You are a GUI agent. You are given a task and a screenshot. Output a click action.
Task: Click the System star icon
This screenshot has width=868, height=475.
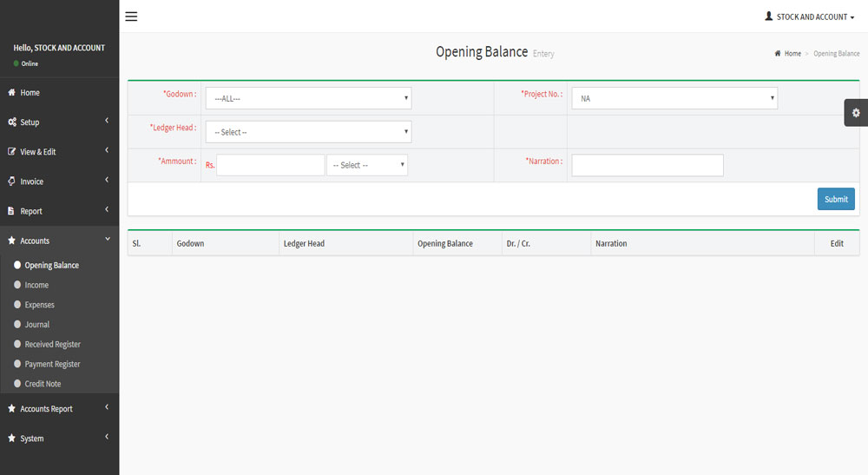click(x=11, y=438)
